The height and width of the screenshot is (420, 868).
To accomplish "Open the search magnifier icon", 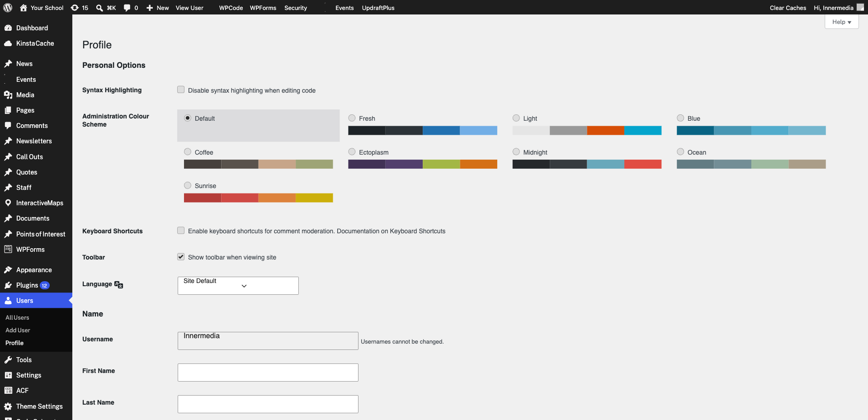I will tap(99, 8).
